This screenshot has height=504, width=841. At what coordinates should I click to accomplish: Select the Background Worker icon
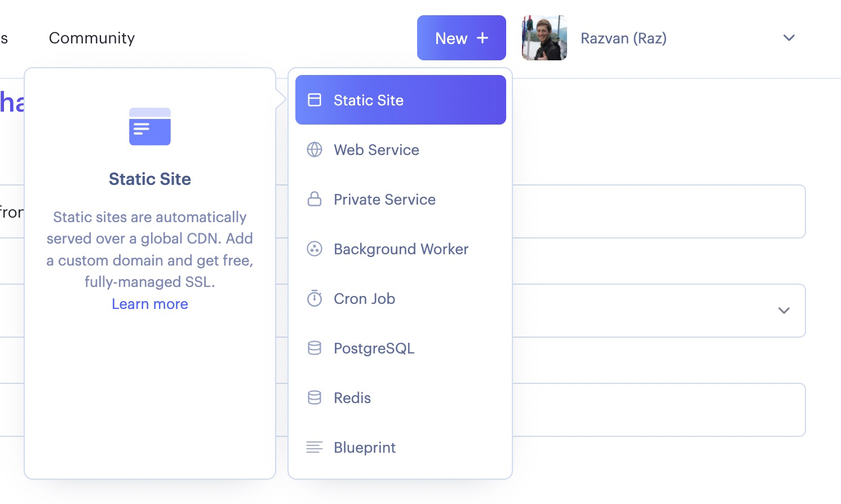[x=314, y=249]
